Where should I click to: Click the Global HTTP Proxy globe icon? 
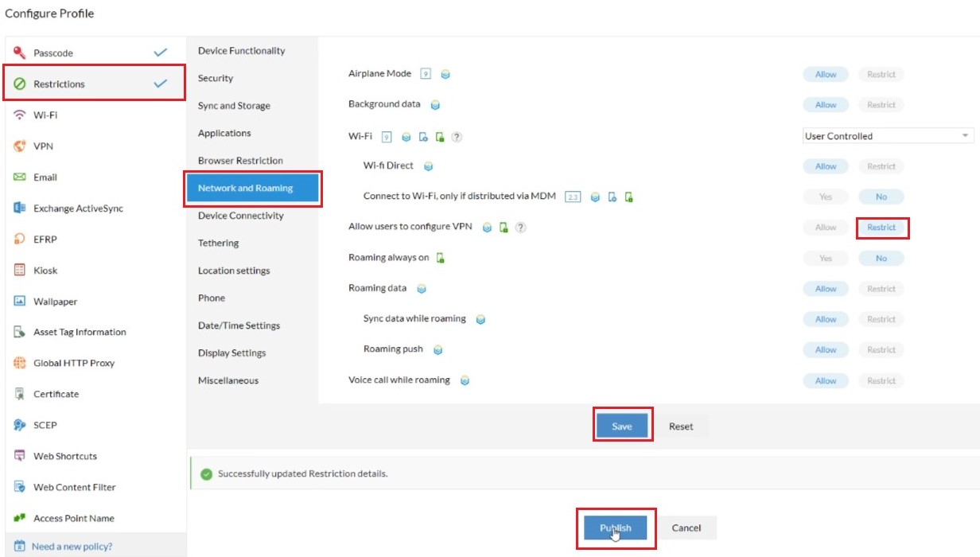[x=20, y=364]
